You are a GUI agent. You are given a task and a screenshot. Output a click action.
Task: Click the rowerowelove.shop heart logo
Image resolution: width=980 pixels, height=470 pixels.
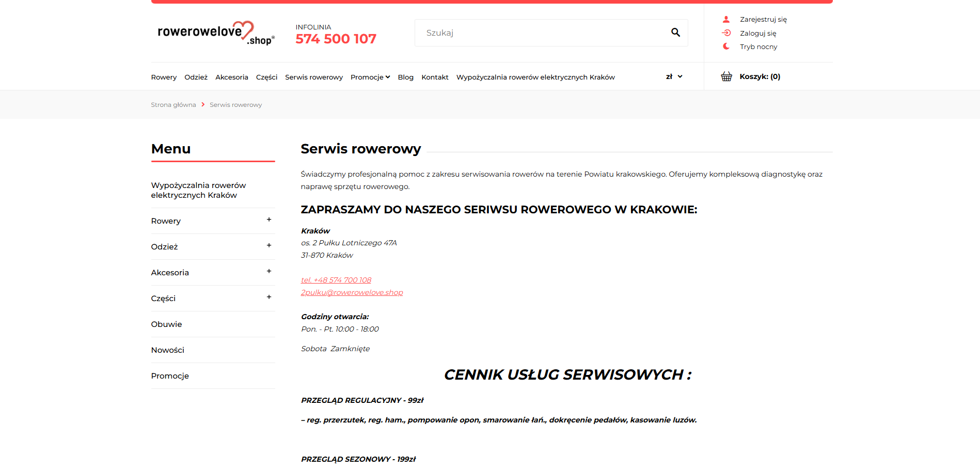click(x=215, y=33)
